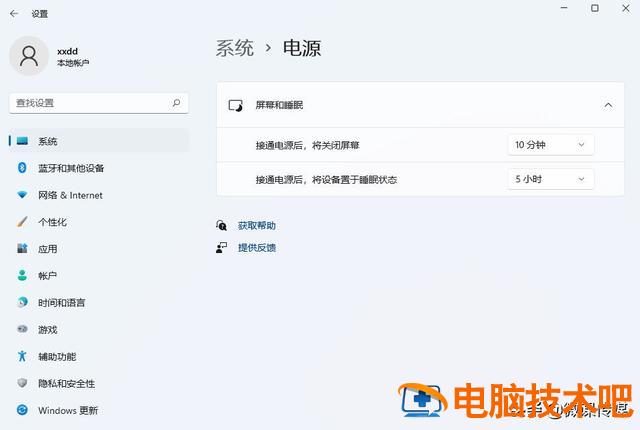Open 时间和语言 settings page

tap(61, 303)
